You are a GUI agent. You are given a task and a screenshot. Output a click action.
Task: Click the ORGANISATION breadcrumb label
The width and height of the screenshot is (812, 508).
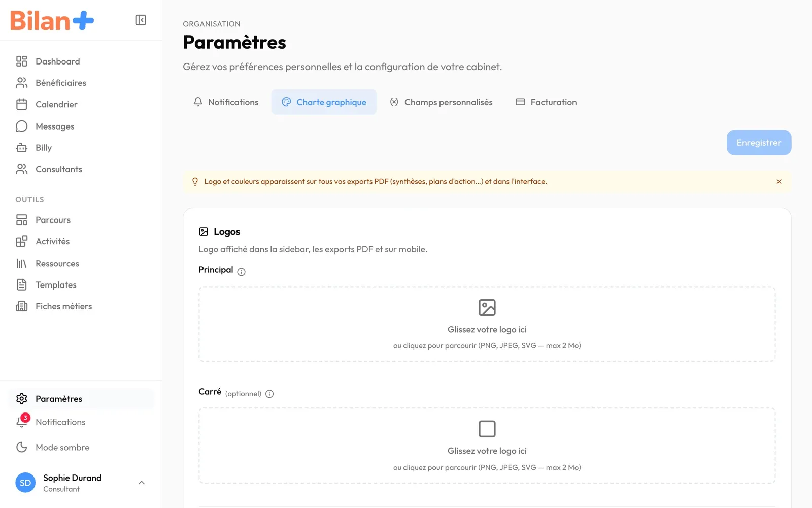click(x=212, y=24)
